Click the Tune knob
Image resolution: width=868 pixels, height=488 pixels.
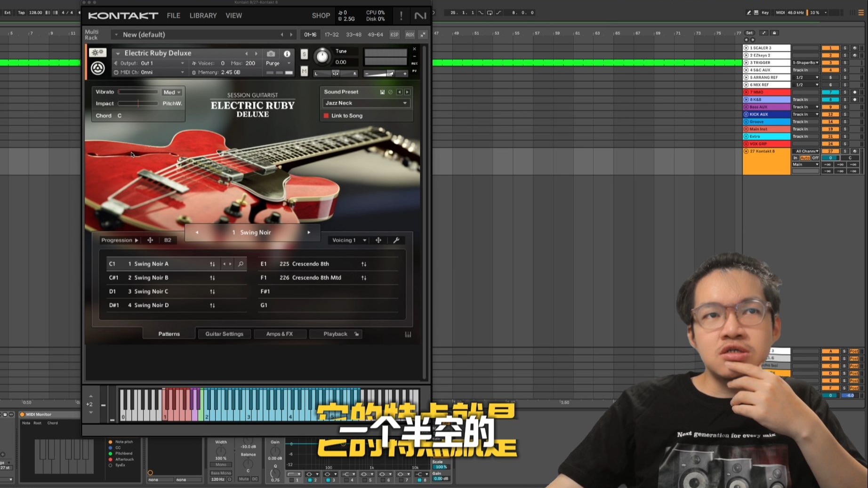coord(322,56)
